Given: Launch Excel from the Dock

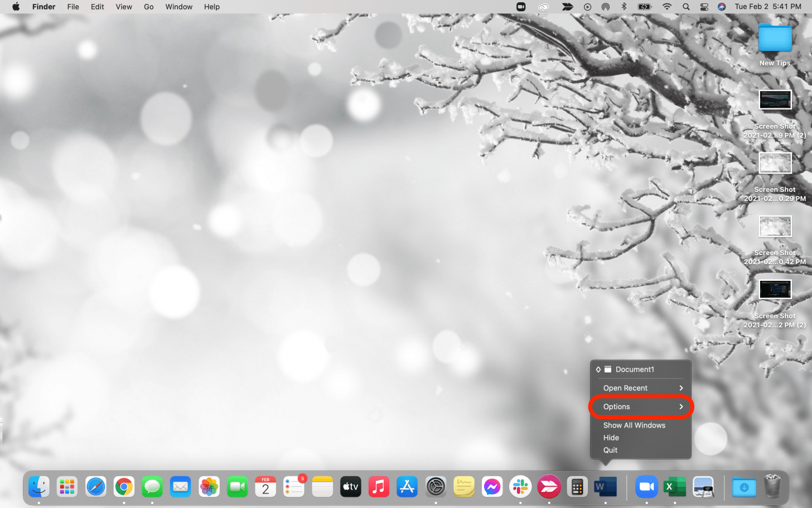Looking at the screenshot, I should point(675,487).
